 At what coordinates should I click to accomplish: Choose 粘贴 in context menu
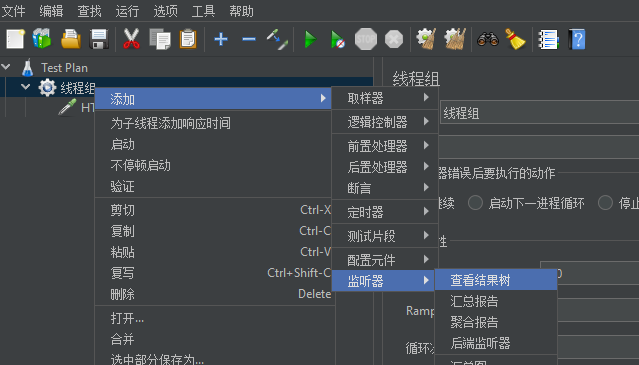[213, 252]
